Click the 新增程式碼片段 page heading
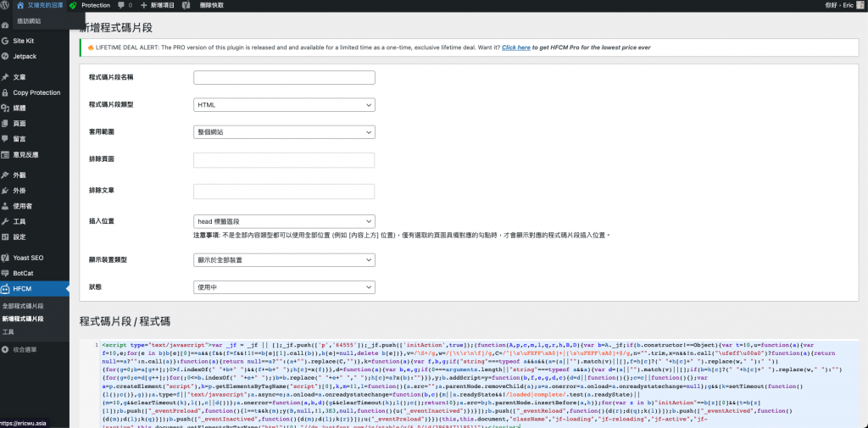 click(116, 28)
